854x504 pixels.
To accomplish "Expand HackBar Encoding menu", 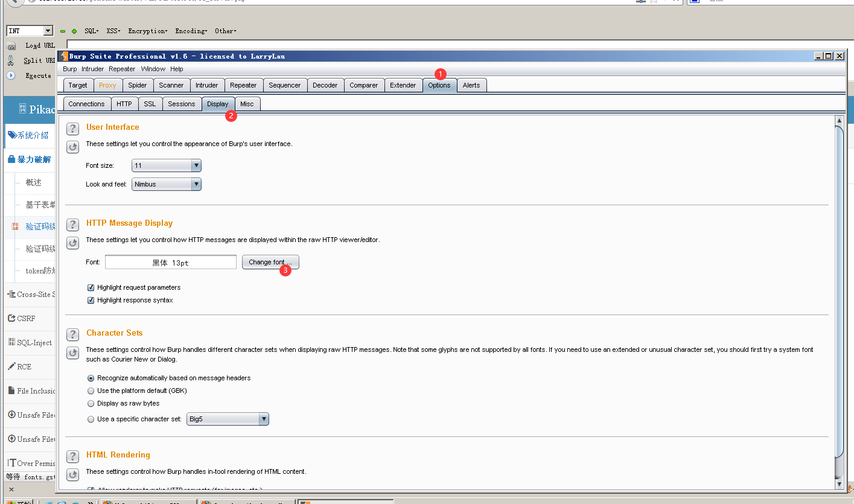I will [x=191, y=31].
